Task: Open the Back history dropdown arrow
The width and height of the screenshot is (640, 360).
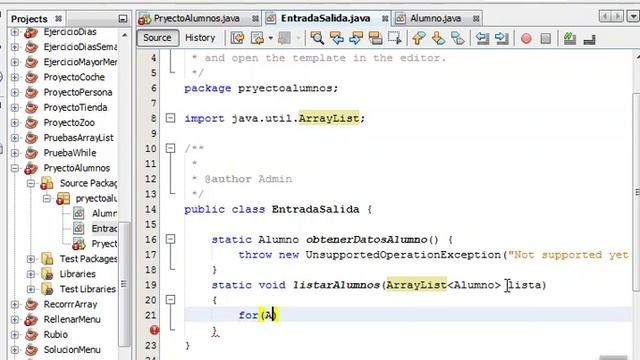Action: 271,38
